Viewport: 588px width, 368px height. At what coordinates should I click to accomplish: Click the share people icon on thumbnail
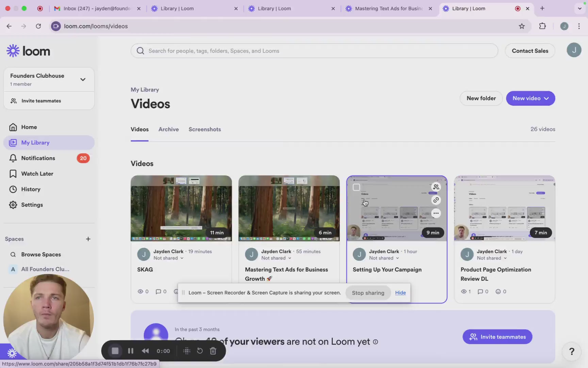[x=436, y=187]
